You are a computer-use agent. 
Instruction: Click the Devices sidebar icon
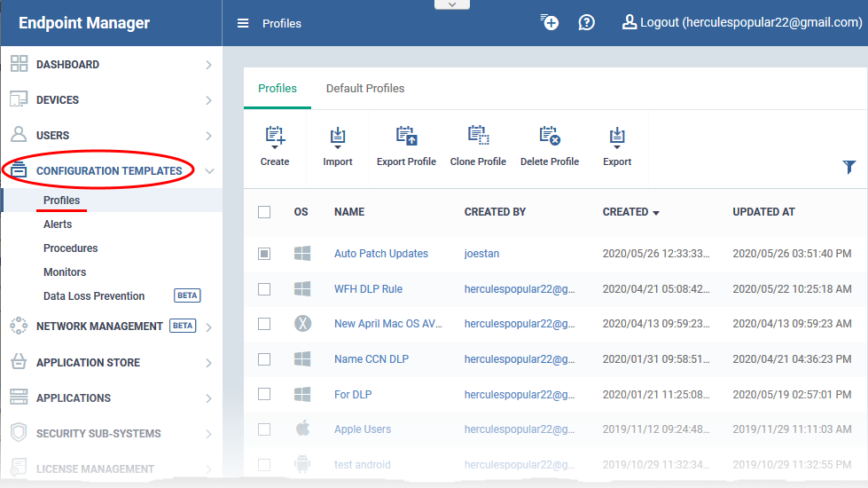pos(19,99)
